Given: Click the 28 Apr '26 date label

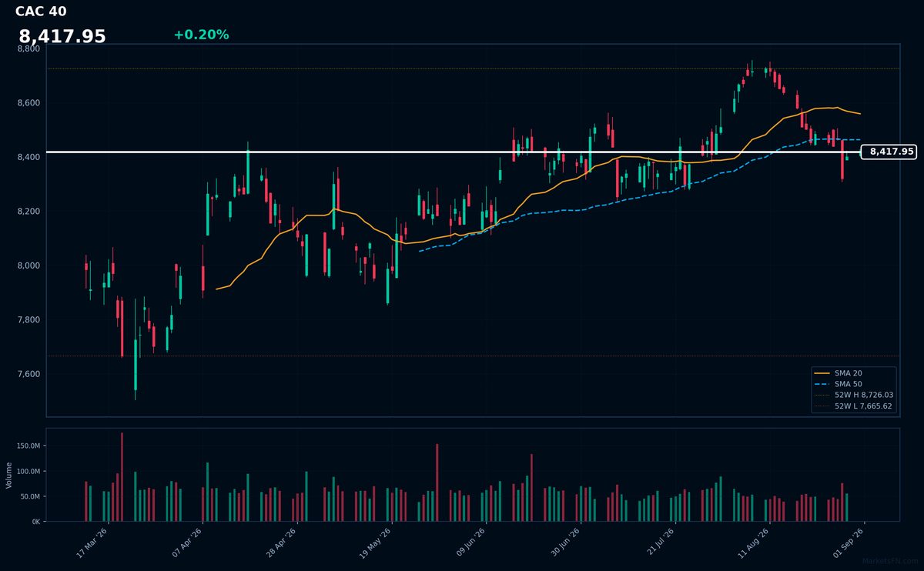Looking at the screenshot, I should pos(281,543).
